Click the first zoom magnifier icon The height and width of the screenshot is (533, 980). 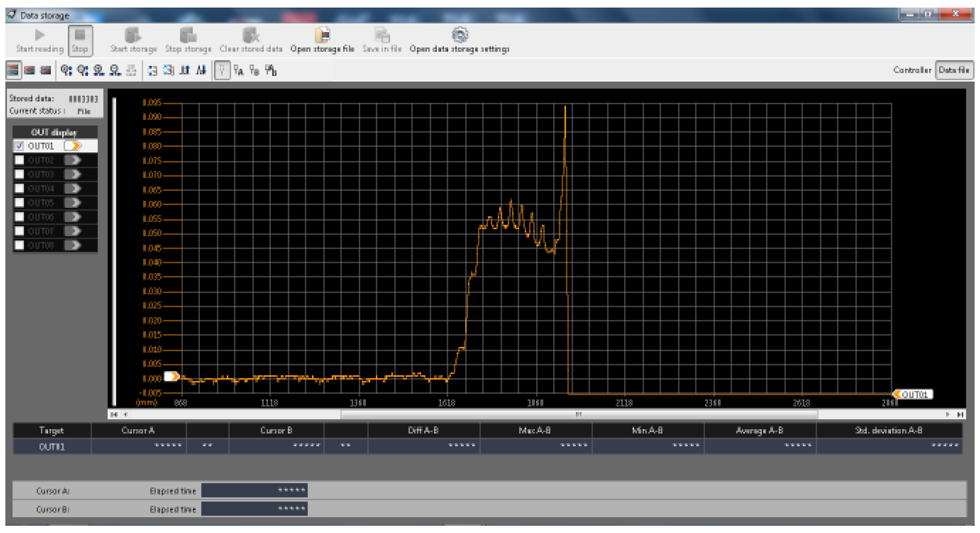(66, 70)
